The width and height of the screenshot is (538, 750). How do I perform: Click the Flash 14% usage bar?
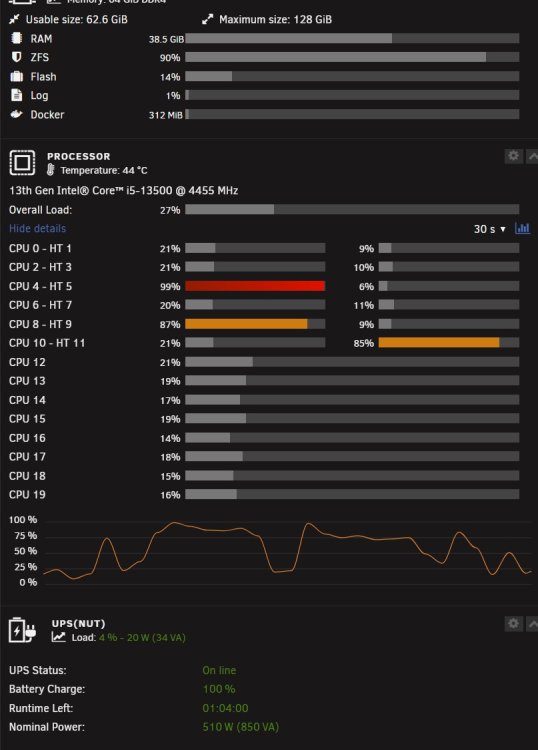[352, 77]
